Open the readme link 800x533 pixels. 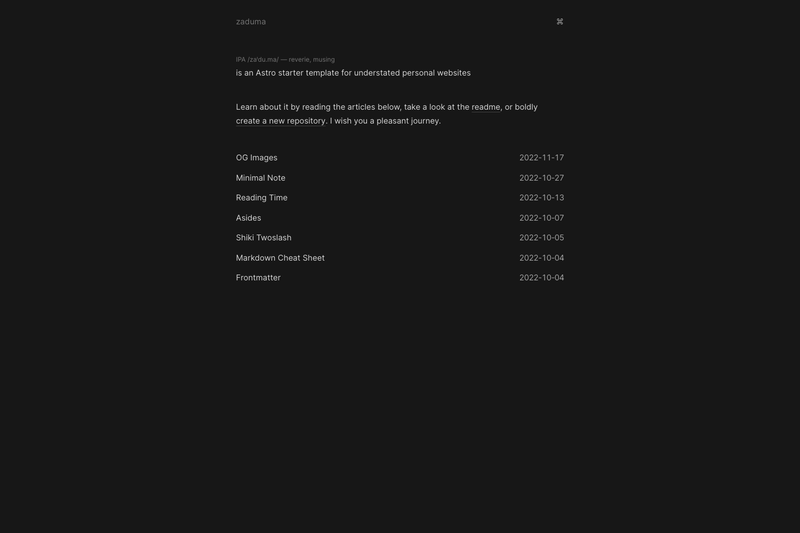(x=486, y=107)
